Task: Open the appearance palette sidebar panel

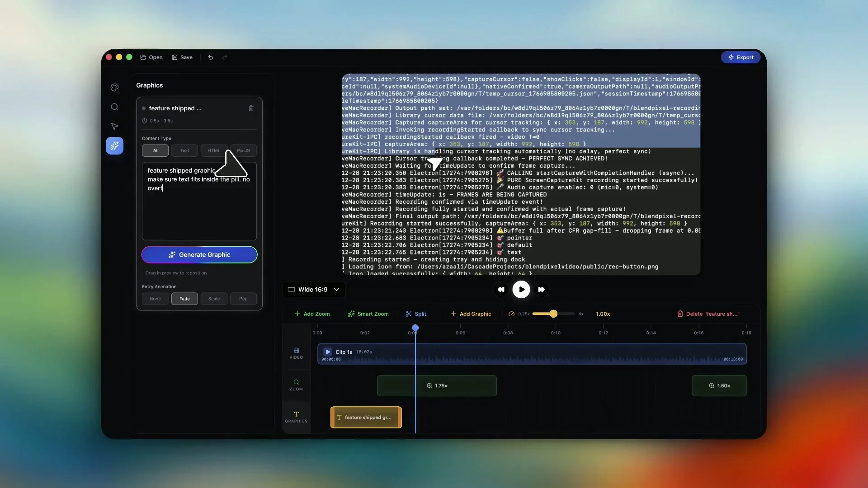Action: coord(114,88)
